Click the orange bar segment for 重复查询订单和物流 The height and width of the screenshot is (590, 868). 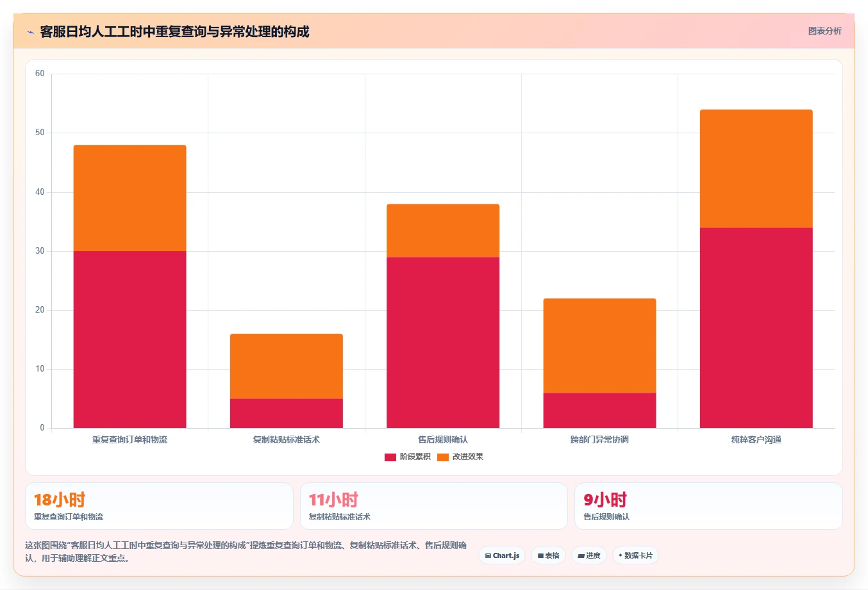(x=130, y=198)
